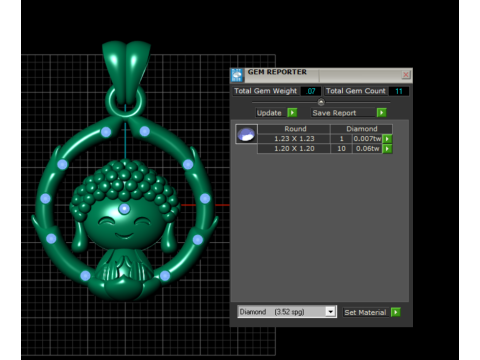Click the green arrow next to Save Report

point(382,113)
